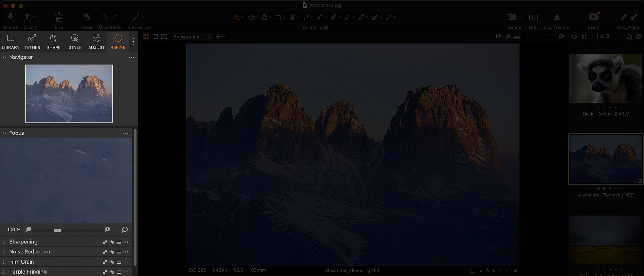Expand the Film Grain tool
644x276 pixels.
click(x=4, y=262)
